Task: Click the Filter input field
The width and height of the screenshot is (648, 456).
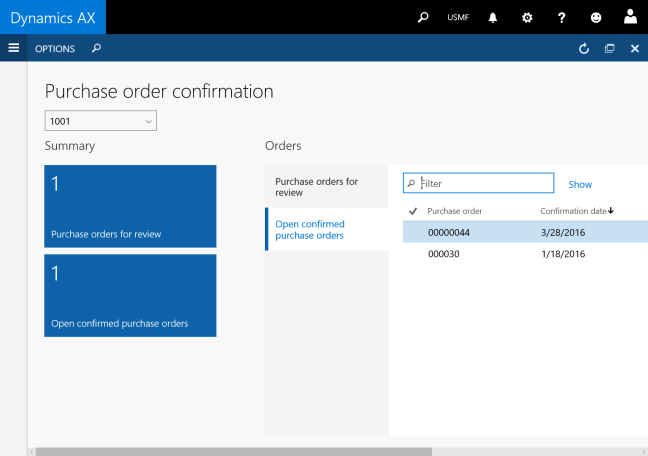Action: [484, 183]
